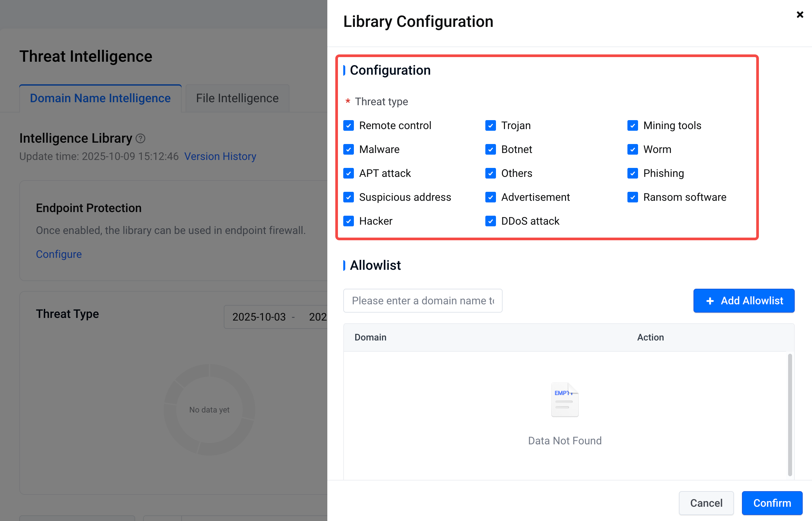Click the allowlist table scrollbar
Screen dimensions: 812x521
coord(790,414)
